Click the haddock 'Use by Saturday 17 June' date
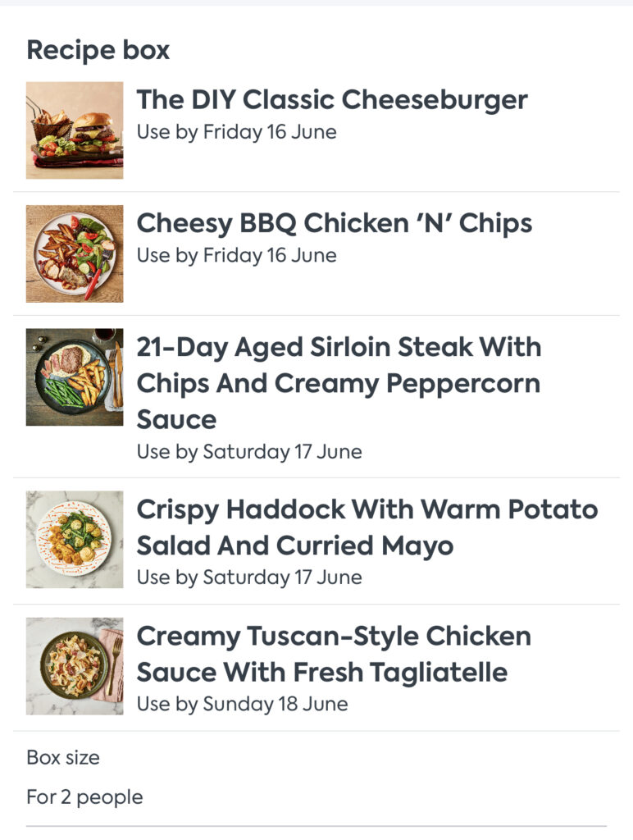The height and width of the screenshot is (840, 633). click(249, 577)
